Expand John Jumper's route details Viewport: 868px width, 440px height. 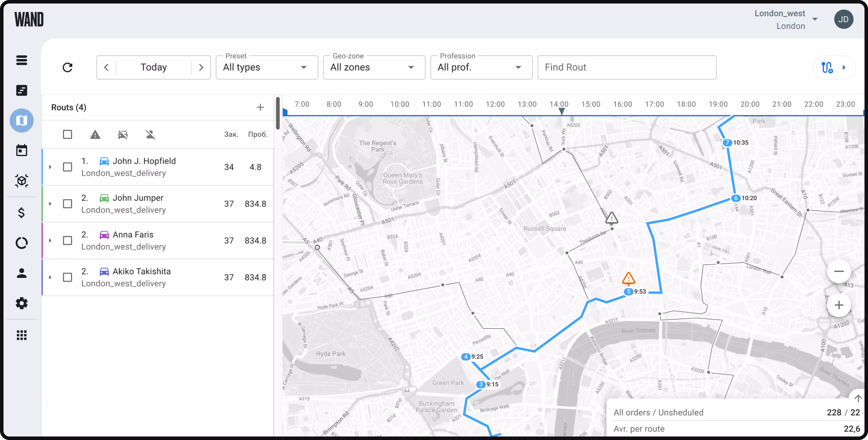[x=50, y=203]
